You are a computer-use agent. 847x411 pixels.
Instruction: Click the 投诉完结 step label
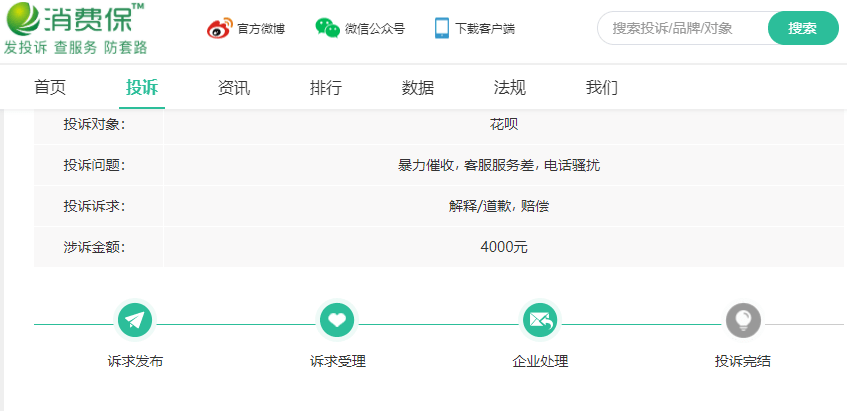pos(743,361)
